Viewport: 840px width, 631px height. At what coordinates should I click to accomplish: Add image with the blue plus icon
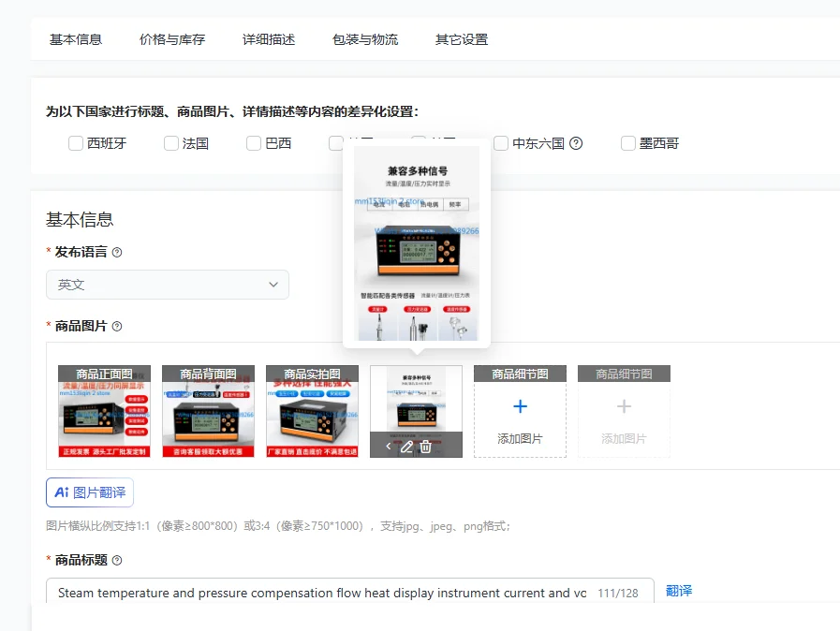520,406
